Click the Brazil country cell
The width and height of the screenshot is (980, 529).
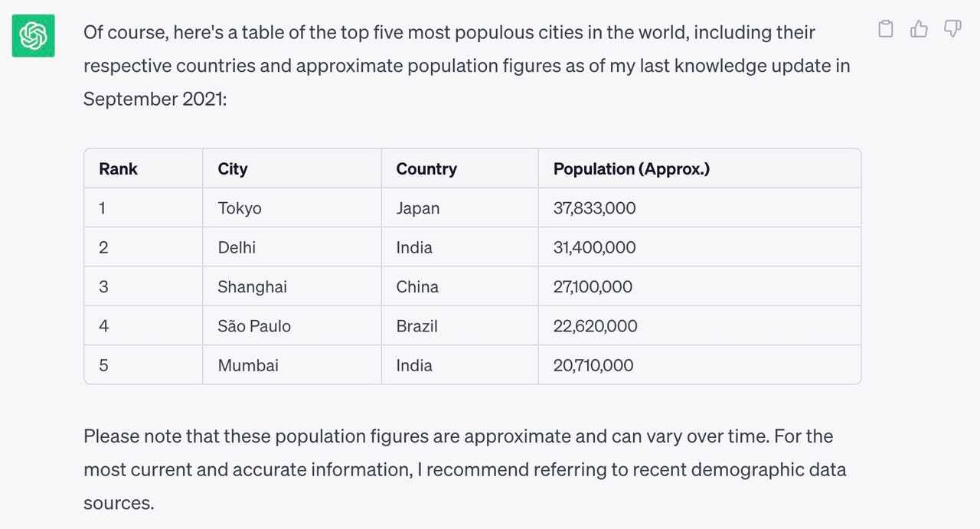(417, 326)
